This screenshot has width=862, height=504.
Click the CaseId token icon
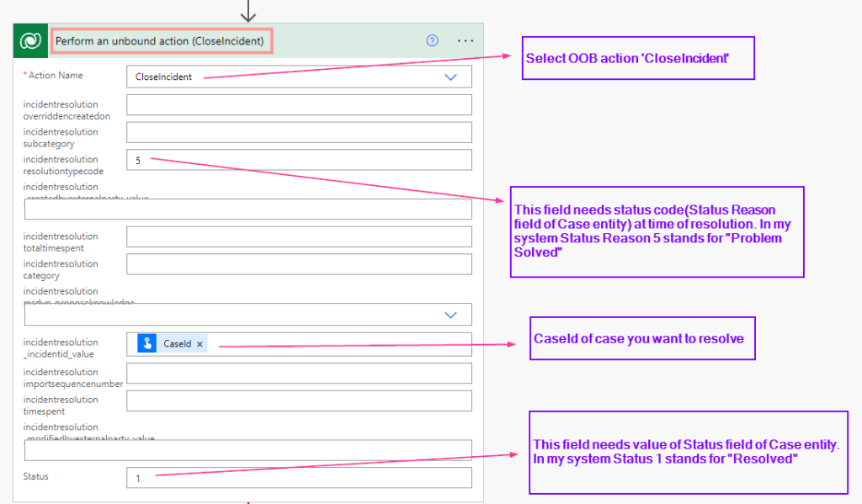click(147, 343)
